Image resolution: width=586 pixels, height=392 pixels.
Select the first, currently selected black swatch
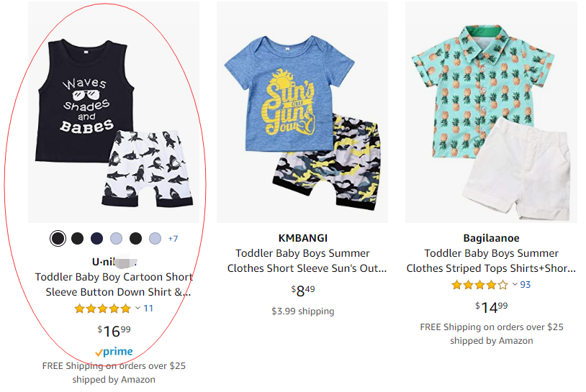click(x=58, y=238)
